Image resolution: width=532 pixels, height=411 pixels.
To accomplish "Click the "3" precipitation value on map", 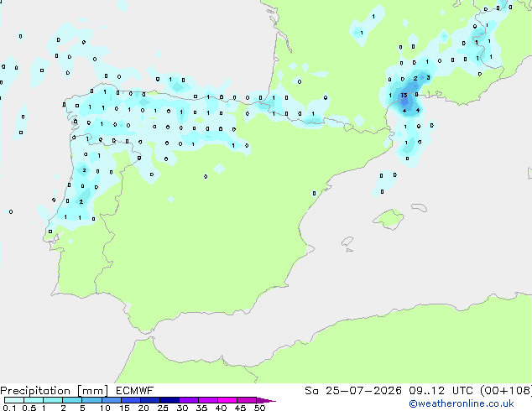I will pos(428,78).
